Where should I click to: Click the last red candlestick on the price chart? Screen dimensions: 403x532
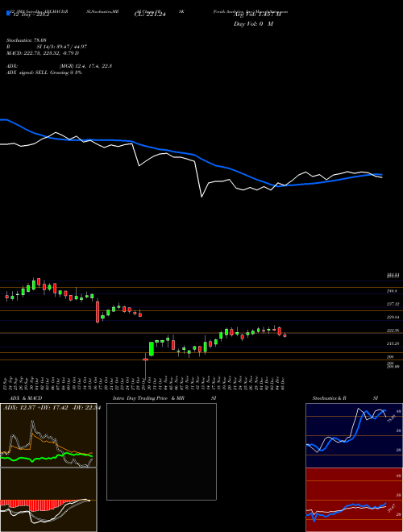[x=285, y=335]
